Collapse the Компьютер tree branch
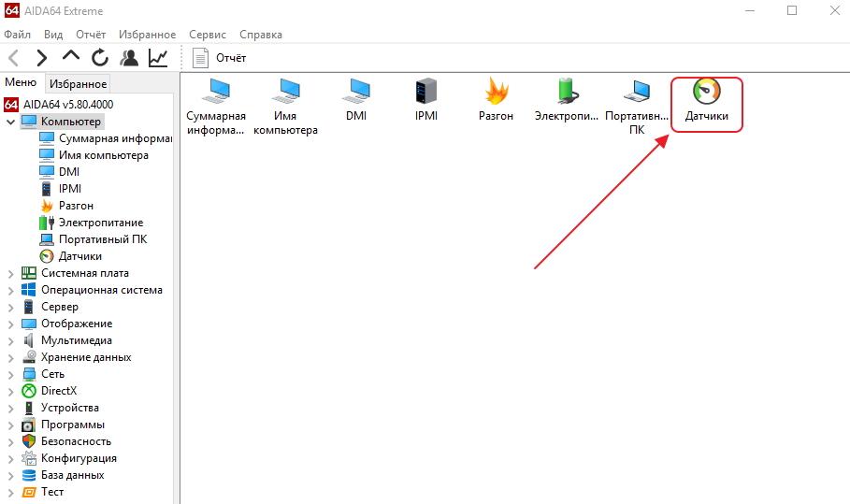The height and width of the screenshot is (504, 850). [x=10, y=122]
